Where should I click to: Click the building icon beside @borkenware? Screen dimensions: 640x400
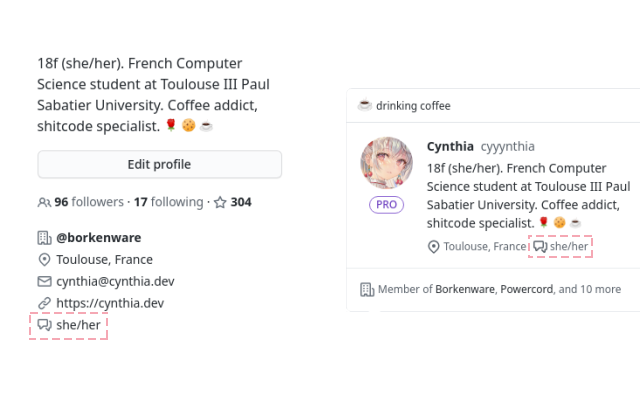(44, 238)
